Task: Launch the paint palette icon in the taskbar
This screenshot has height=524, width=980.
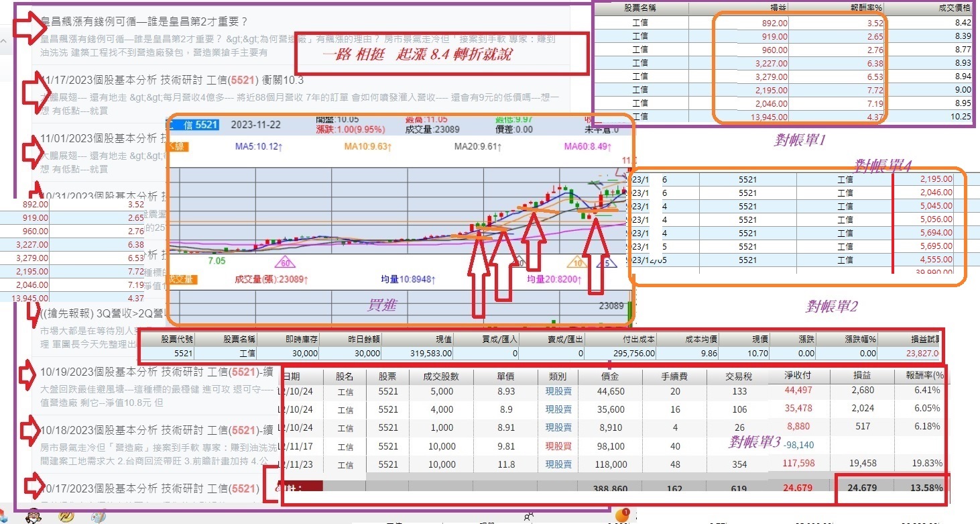Action: pos(98,517)
